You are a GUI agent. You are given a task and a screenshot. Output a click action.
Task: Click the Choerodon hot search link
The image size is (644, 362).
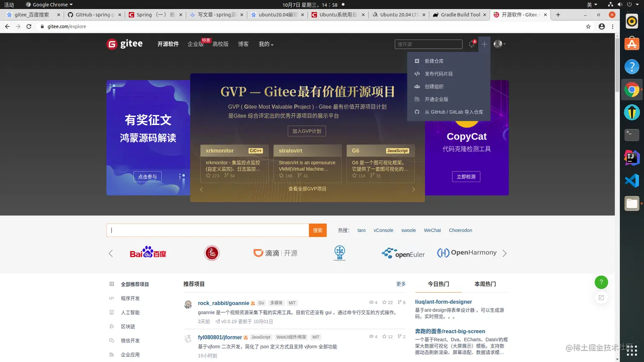coord(460,231)
